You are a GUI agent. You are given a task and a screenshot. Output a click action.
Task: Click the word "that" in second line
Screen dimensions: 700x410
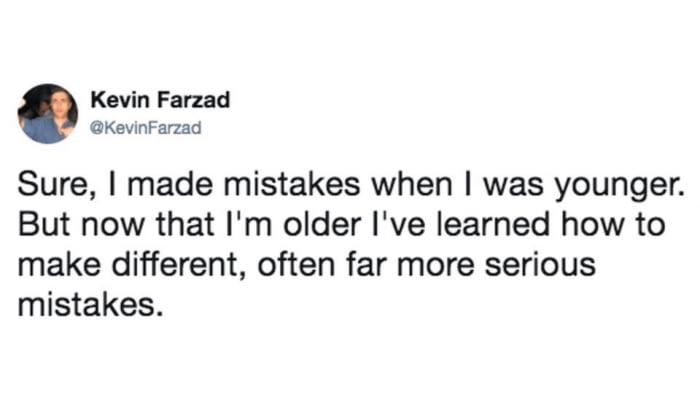tap(184, 224)
